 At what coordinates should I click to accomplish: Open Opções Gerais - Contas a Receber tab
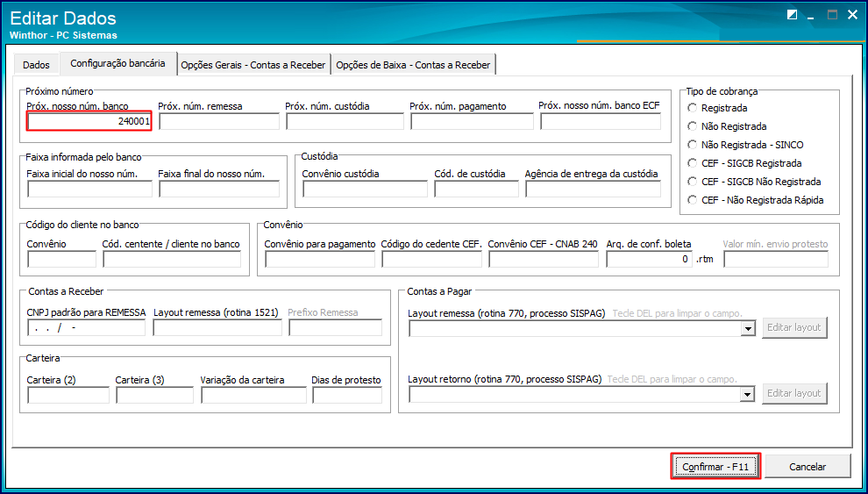click(x=253, y=65)
